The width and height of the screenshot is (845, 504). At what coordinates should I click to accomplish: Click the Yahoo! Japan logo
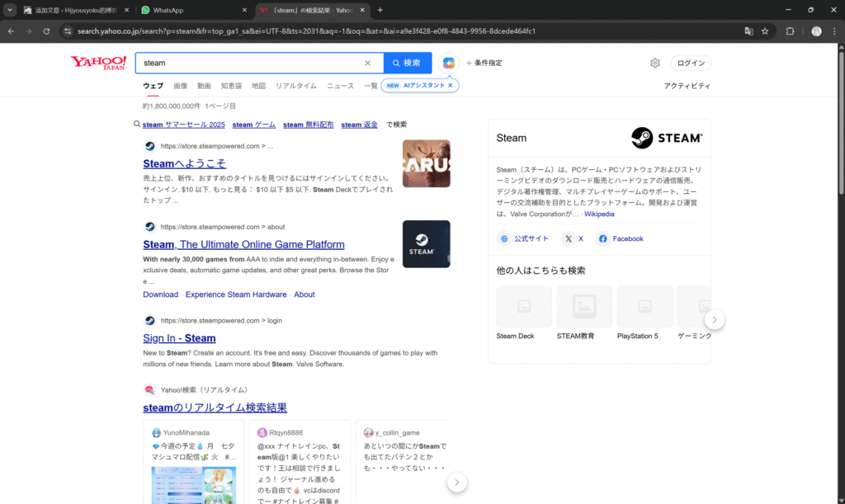(98, 63)
